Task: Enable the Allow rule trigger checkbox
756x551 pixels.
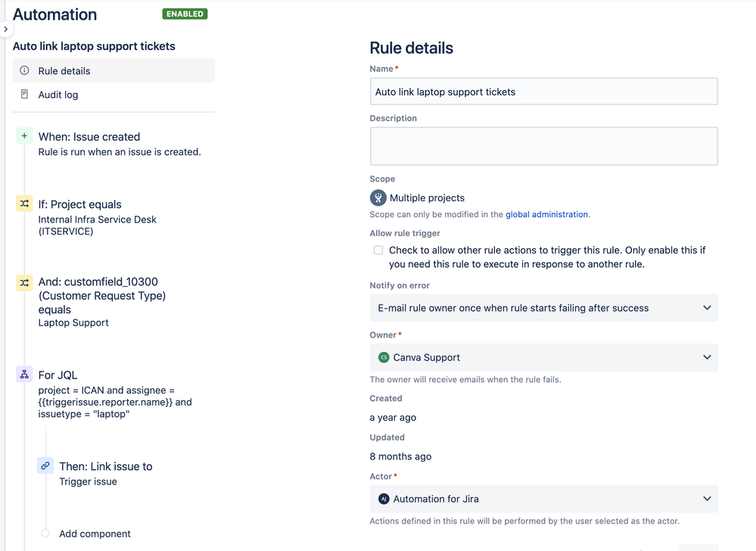Action: (x=378, y=251)
